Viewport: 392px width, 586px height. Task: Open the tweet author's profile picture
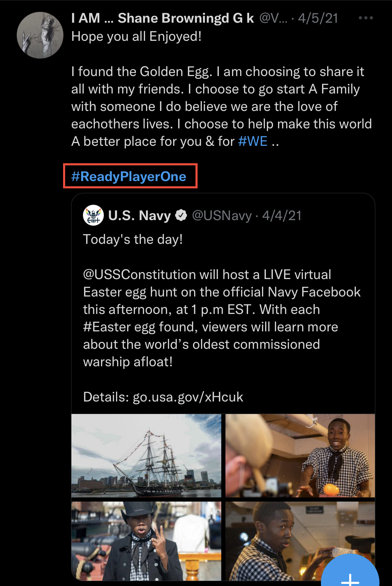coord(40,35)
